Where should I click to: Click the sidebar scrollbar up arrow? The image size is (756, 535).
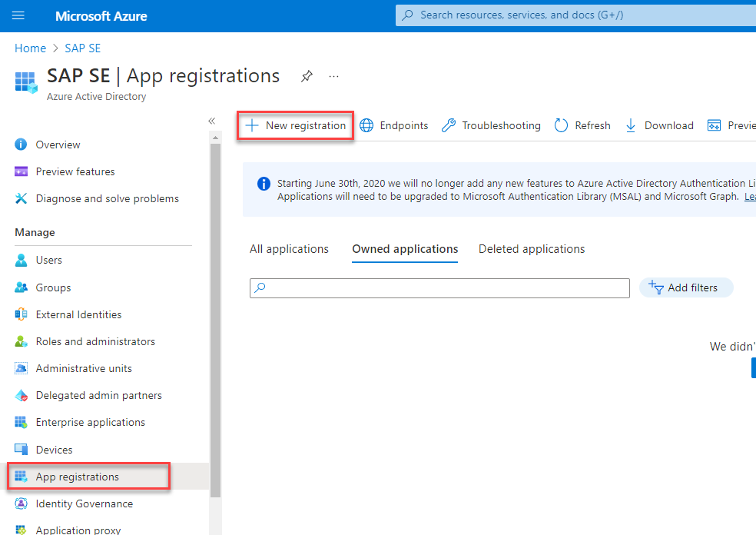point(216,138)
